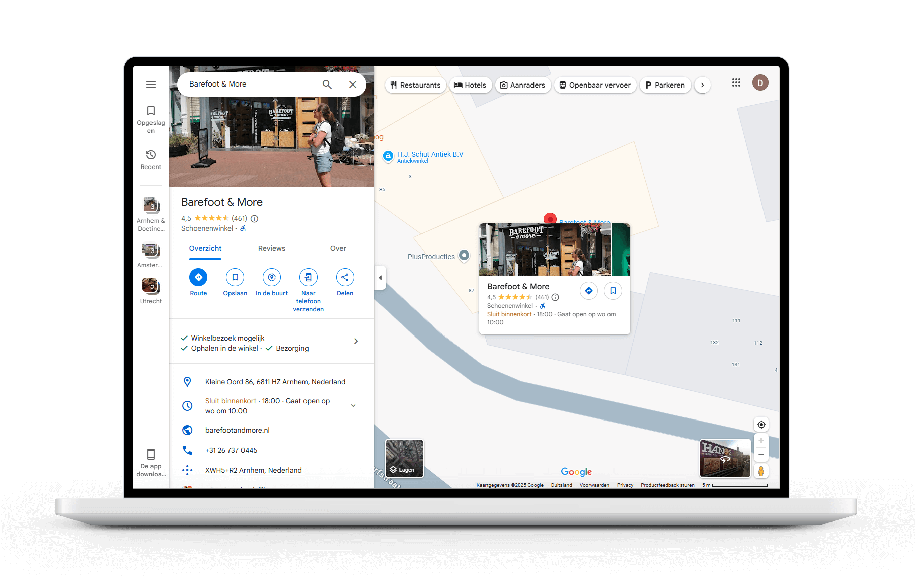
Task: Show more category chips with arrow
Action: 702,85
